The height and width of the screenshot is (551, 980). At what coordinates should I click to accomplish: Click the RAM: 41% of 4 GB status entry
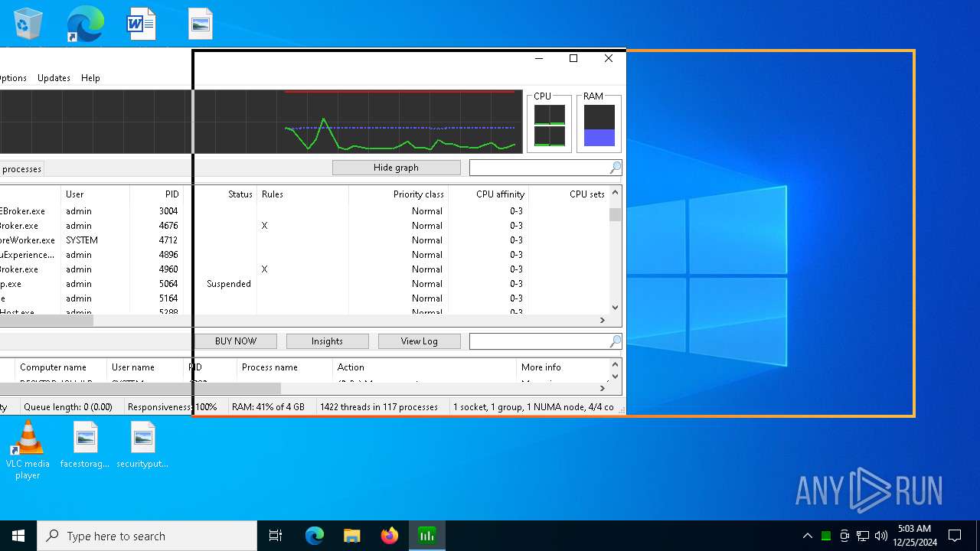pyautogui.click(x=268, y=407)
